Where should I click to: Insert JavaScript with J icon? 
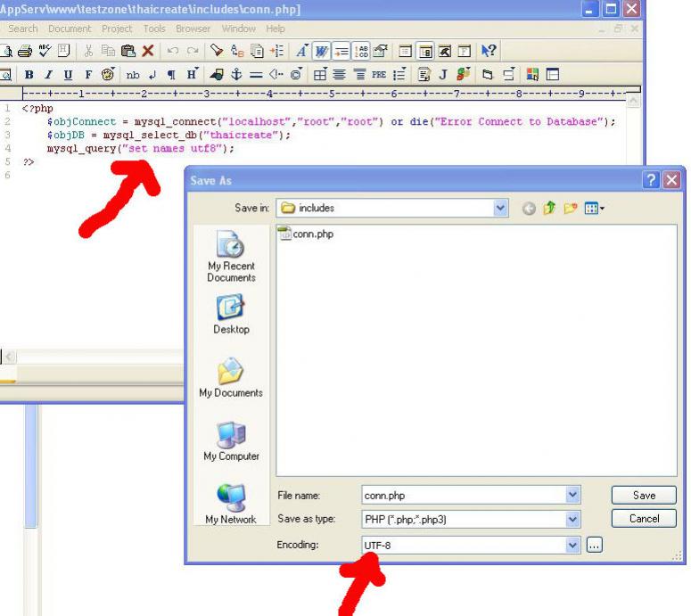tap(443, 75)
